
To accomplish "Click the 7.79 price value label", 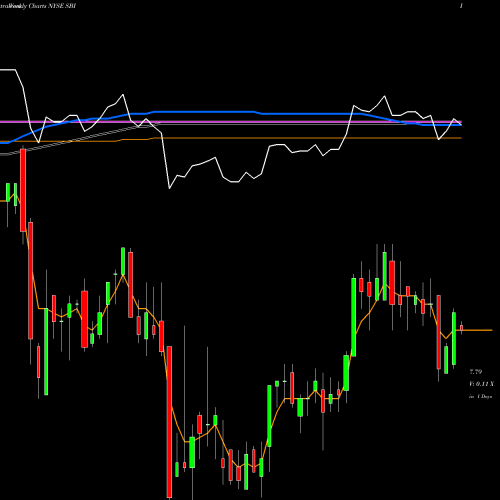I will point(476,372).
